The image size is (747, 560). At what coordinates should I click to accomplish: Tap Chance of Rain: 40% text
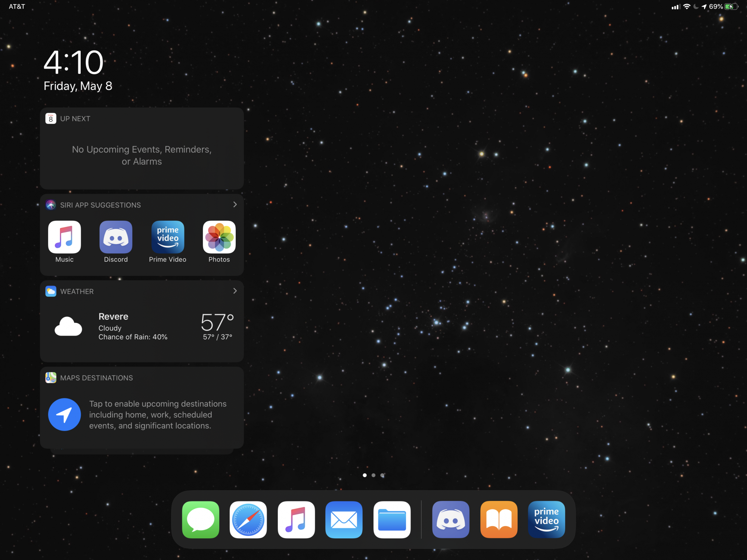[x=133, y=337]
